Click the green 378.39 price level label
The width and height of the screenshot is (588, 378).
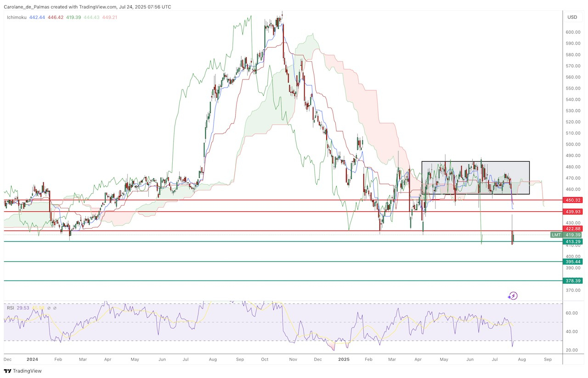point(574,281)
